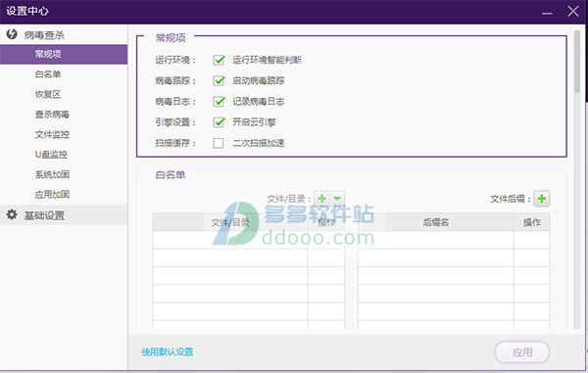Add a file suffix using the 文件后缀 plus icon
Image resolution: width=588 pixels, height=373 pixels.
542,199
